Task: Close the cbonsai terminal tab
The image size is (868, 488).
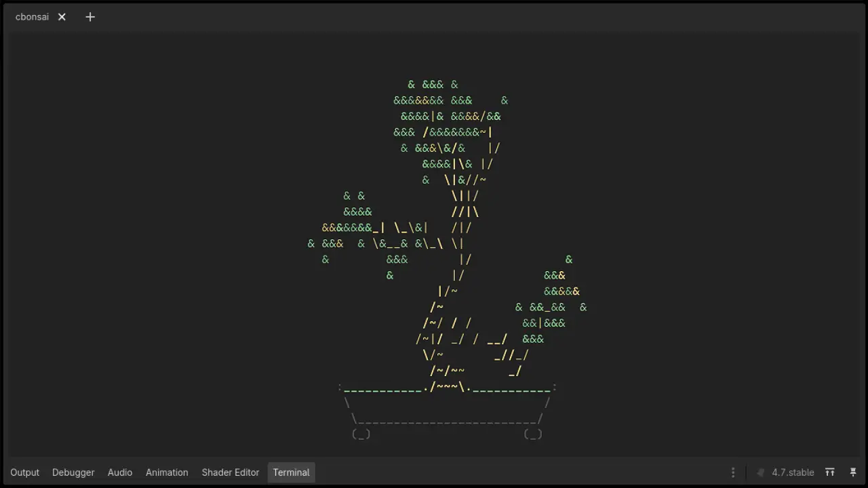Action: point(62,17)
